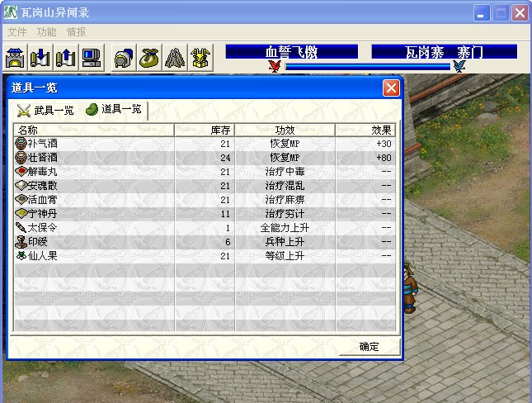Select the 道具一览 tab
Viewport: 532px width, 403px height.
[114, 110]
